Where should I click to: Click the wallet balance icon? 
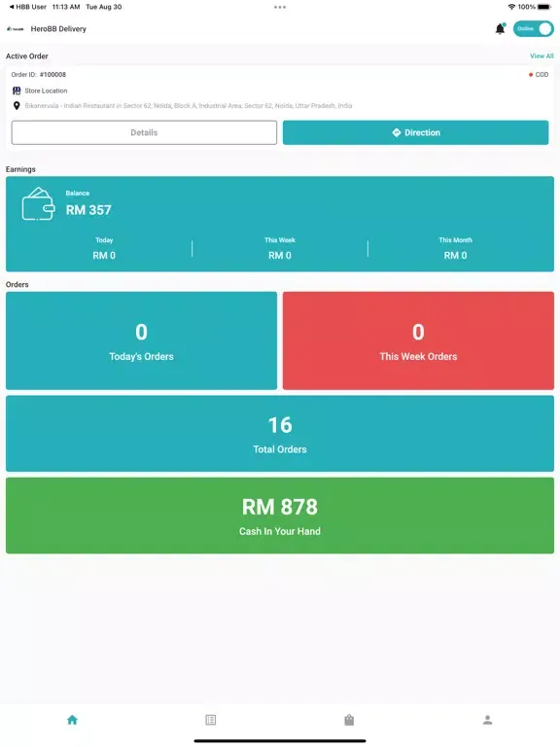click(x=38, y=204)
